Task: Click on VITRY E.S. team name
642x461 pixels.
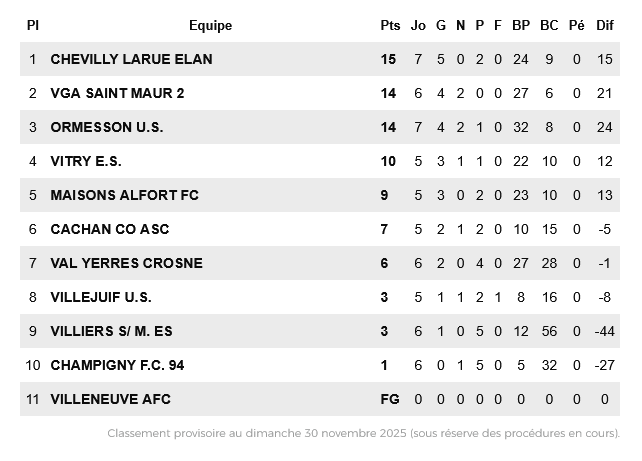Action: click(x=86, y=161)
